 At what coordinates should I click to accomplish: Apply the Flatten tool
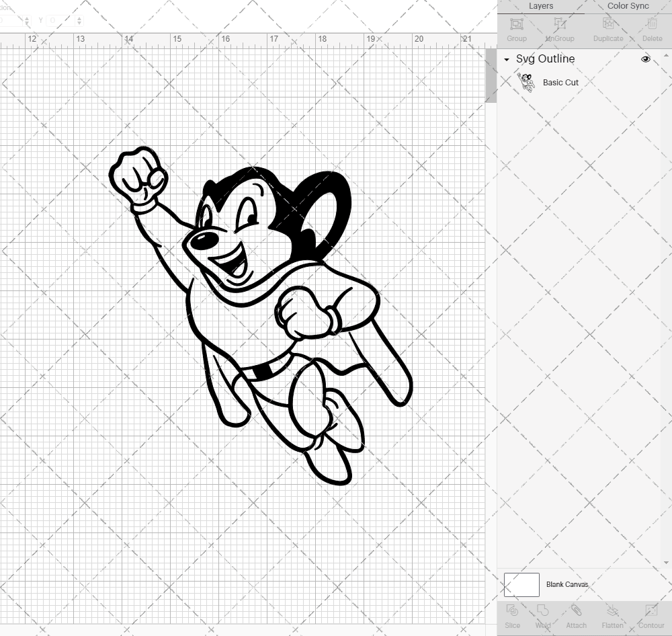(612, 617)
